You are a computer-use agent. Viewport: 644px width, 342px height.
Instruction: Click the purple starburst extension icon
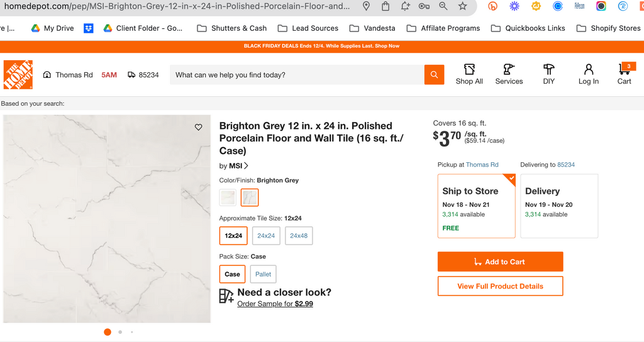pyautogui.click(x=514, y=6)
